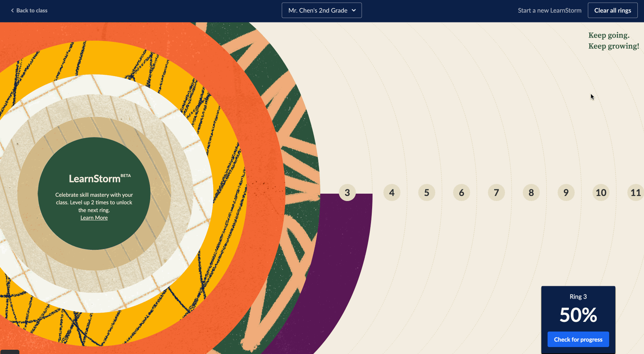Select ring number 3 marker
The width and height of the screenshot is (644, 354).
pos(347,192)
